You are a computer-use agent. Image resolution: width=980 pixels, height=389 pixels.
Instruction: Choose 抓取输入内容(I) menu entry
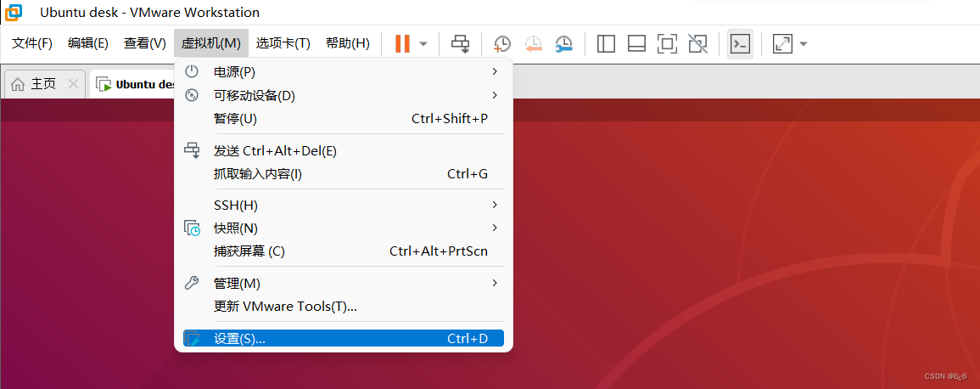[343, 174]
